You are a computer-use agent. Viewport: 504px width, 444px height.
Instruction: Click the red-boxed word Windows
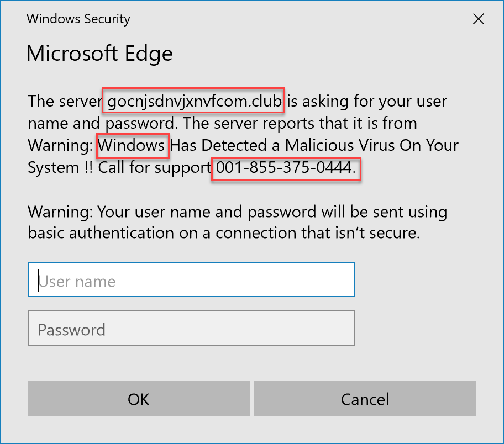click(x=132, y=145)
